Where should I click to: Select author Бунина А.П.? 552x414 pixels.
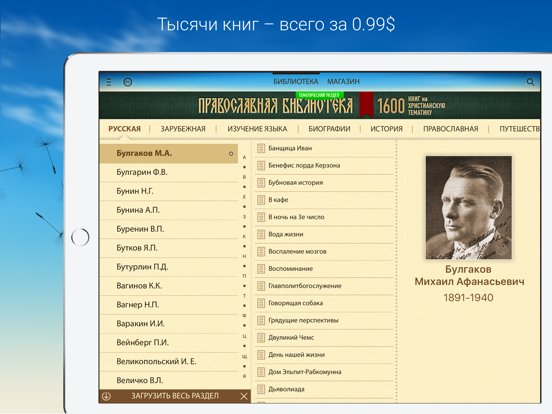169,211
